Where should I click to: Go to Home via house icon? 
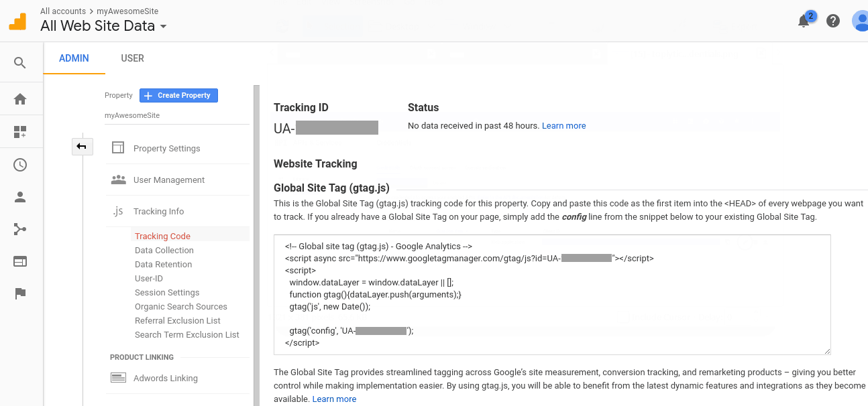pos(20,99)
